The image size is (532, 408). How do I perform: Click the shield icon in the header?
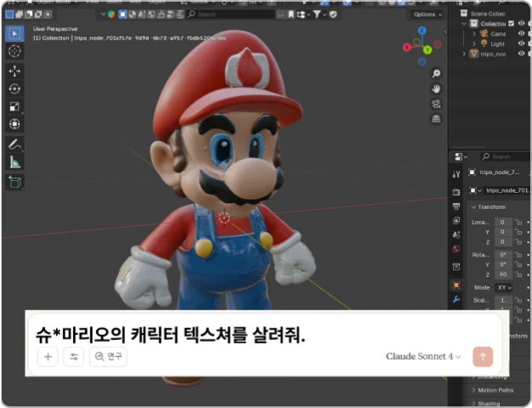[x=333, y=14]
